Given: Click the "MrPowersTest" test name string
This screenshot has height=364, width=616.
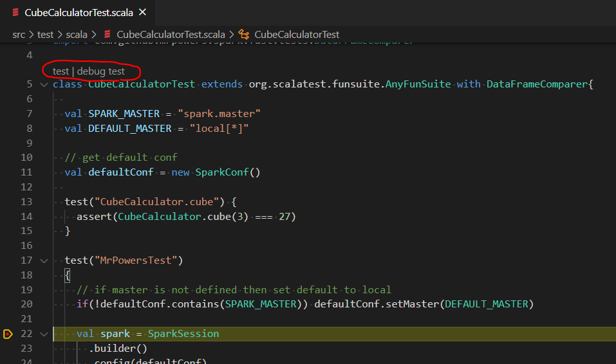Looking at the screenshot, I should click(x=136, y=260).
